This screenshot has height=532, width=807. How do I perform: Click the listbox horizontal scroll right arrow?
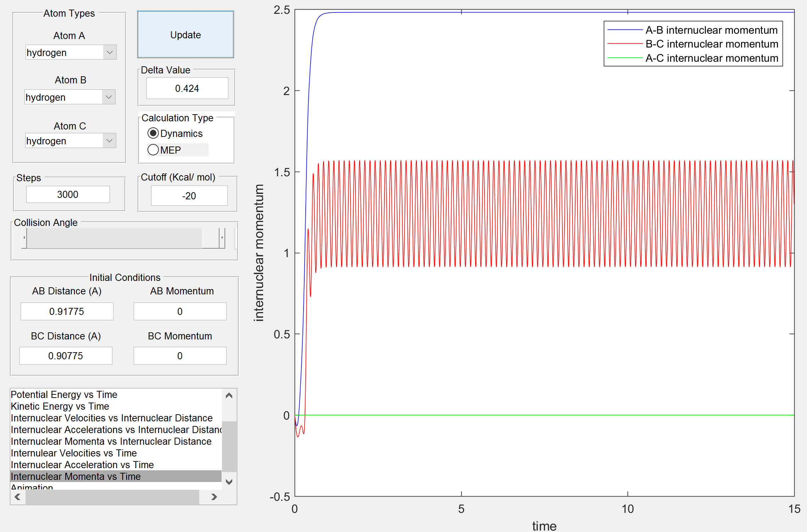(214, 497)
